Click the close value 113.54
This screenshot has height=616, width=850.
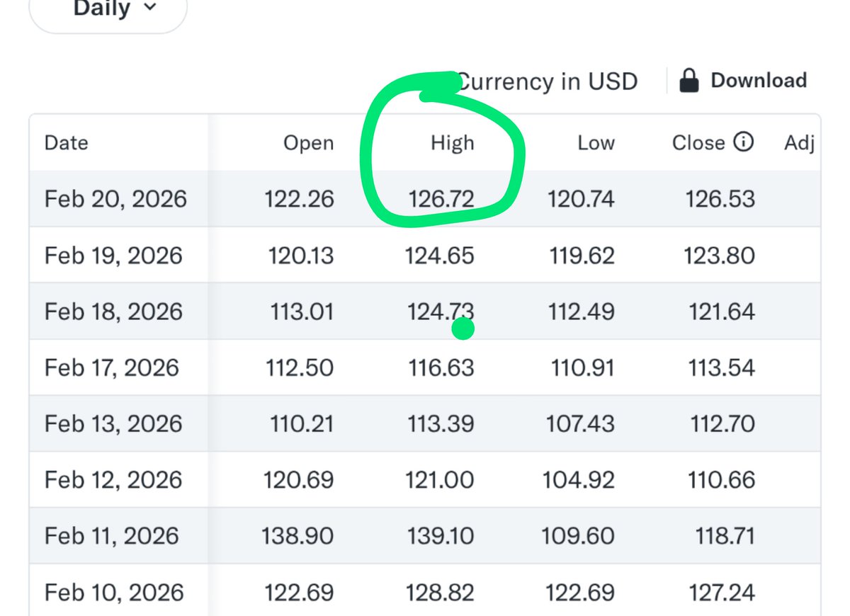pyautogui.click(x=722, y=368)
